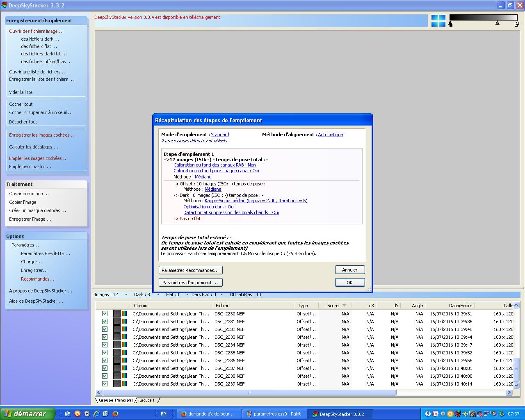Open the FR language bar selector
Screen dimensions: 525x420
[x=163, y=414]
